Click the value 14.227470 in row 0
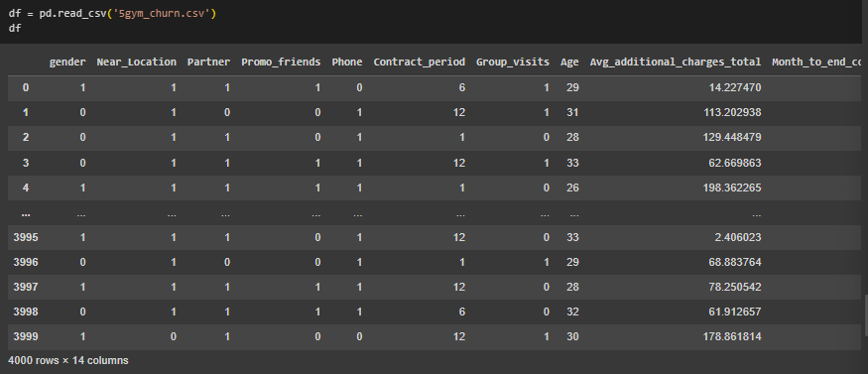868x374 pixels. coord(735,87)
